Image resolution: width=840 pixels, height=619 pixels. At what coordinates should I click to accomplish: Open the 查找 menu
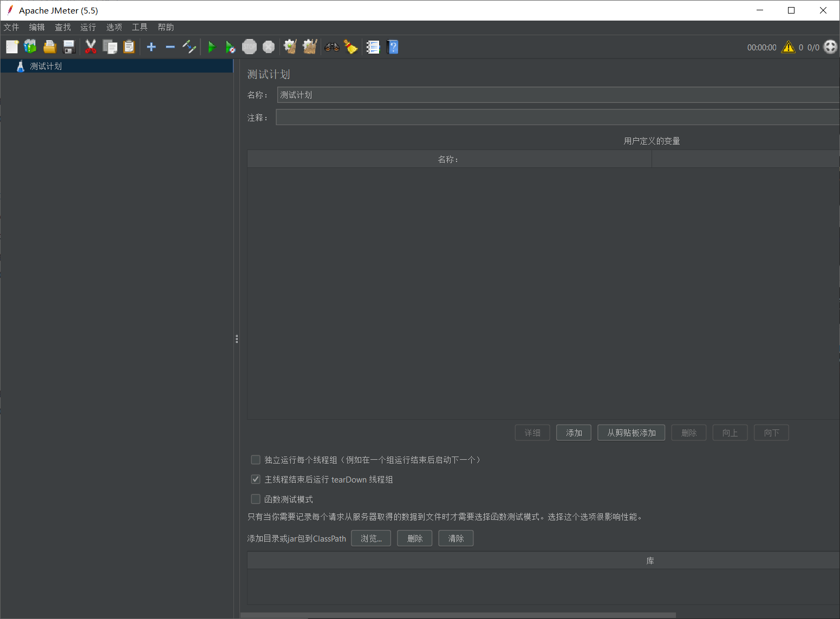click(63, 27)
